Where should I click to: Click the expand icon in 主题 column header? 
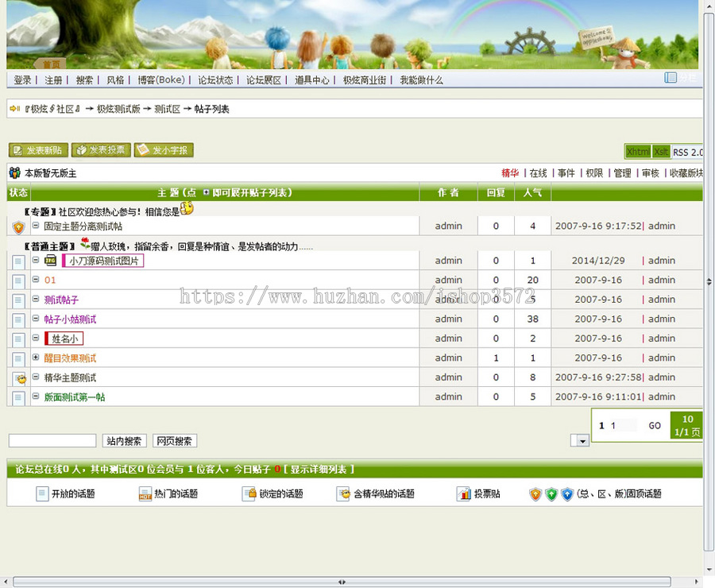pyautogui.click(x=206, y=192)
